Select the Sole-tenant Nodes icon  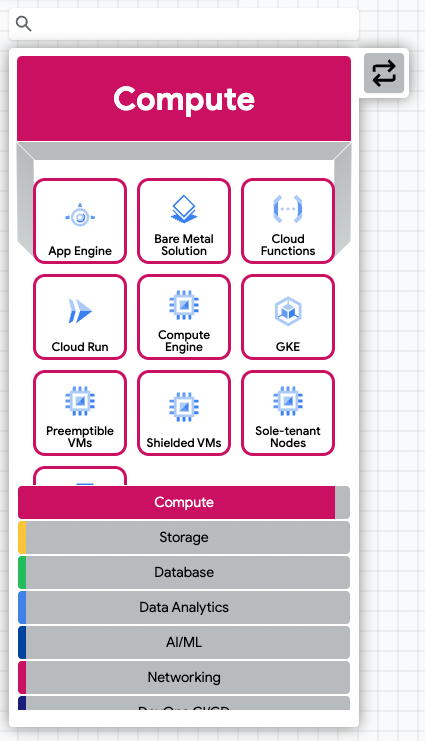pyautogui.click(x=288, y=413)
